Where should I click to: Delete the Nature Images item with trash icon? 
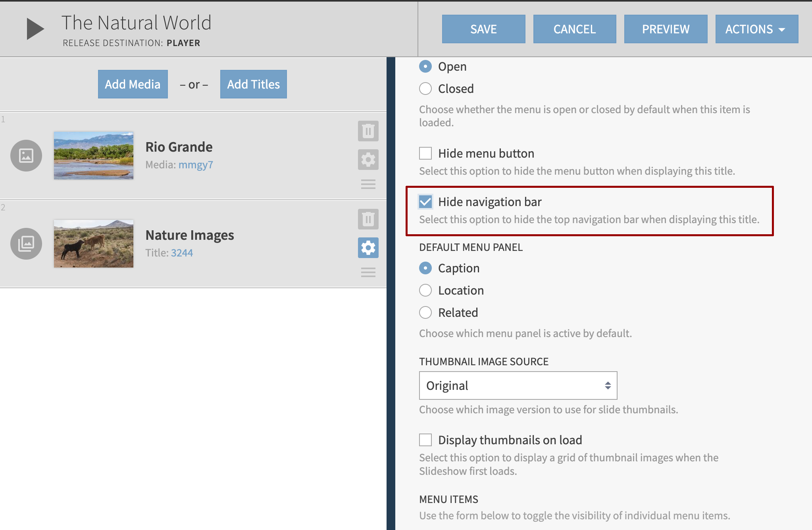tap(368, 219)
